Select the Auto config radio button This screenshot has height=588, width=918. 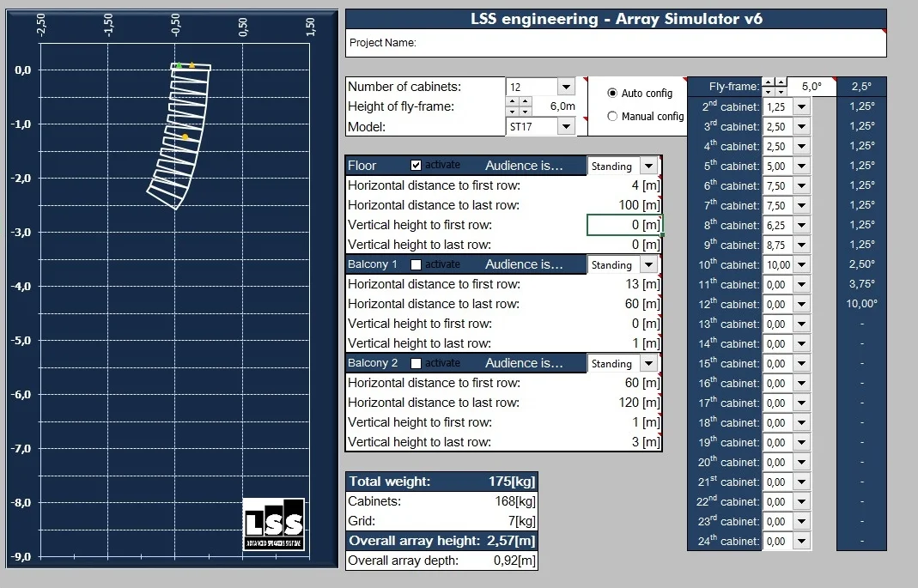click(612, 93)
